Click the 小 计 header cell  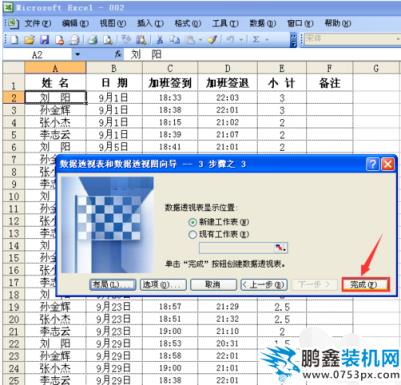pyautogui.click(x=282, y=83)
